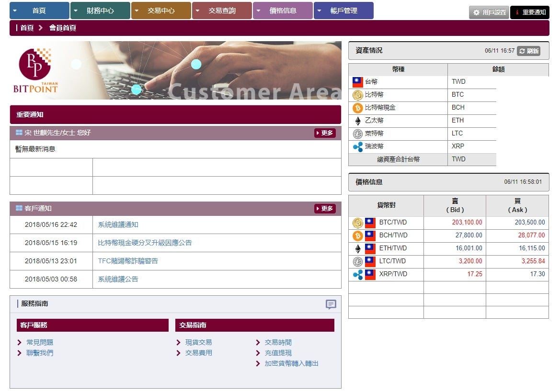This screenshot has height=392, width=560.
Task: Open TFC賭場幣詐騙警告 announcement
Action: [x=128, y=261]
